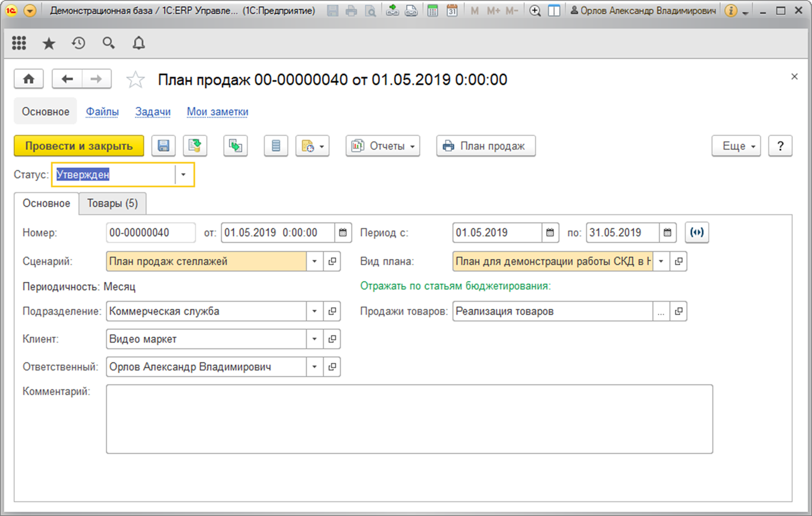Click title bar print preview icon
Image resolution: width=812 pixels, height=516 pixels.
[x=370, y=10]
